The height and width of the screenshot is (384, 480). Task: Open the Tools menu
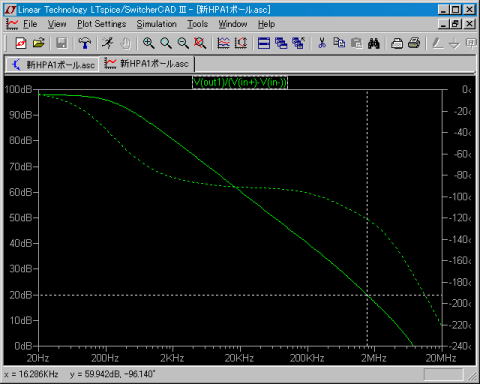click(197, 24)
